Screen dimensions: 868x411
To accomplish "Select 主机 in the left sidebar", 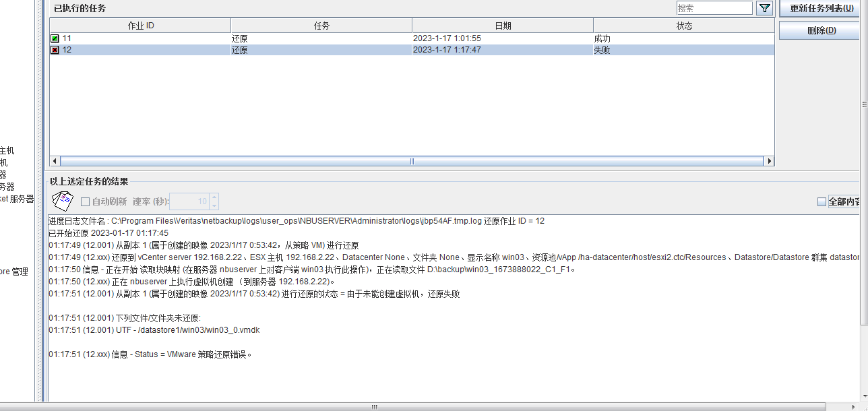I will (7, 151).
